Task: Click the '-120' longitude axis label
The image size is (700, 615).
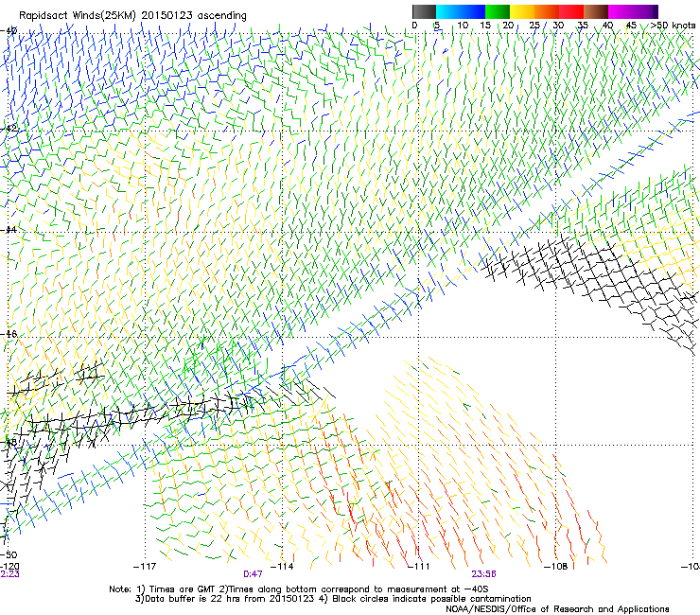Action: pyautogui.click(x=9, y=566)
